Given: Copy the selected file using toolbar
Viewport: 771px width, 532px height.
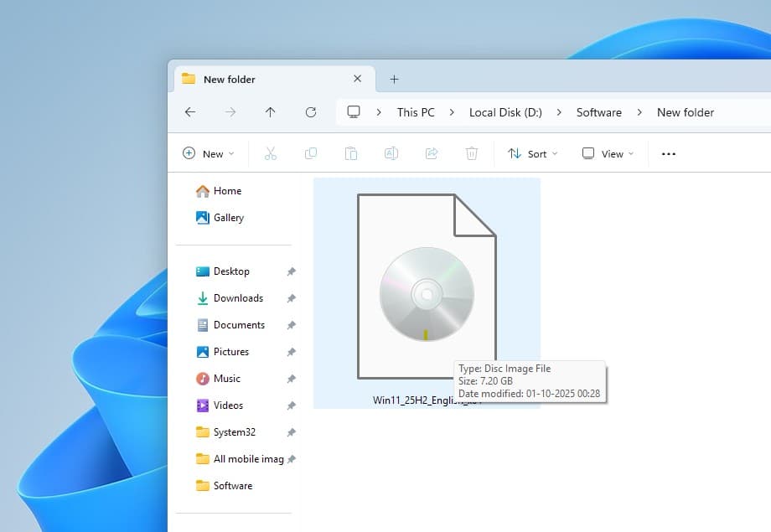Looking at the screenshot, I should (x=310, y=153).
